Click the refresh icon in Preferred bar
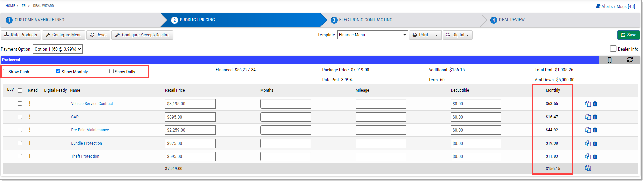 point(630,60)
